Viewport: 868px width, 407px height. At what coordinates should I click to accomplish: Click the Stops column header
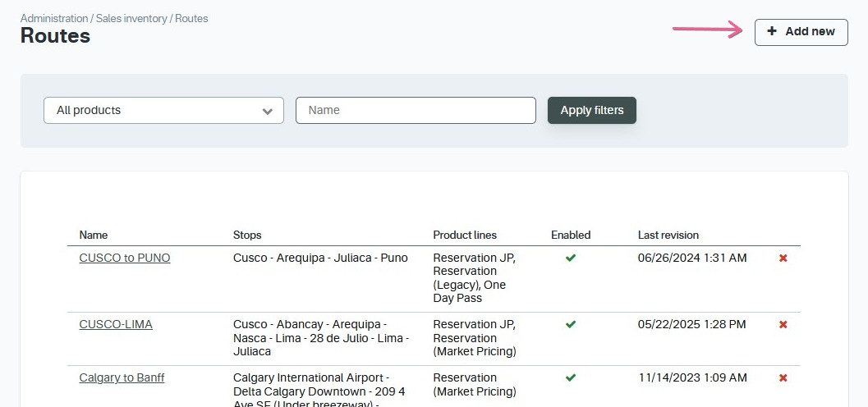click(247, 235)
